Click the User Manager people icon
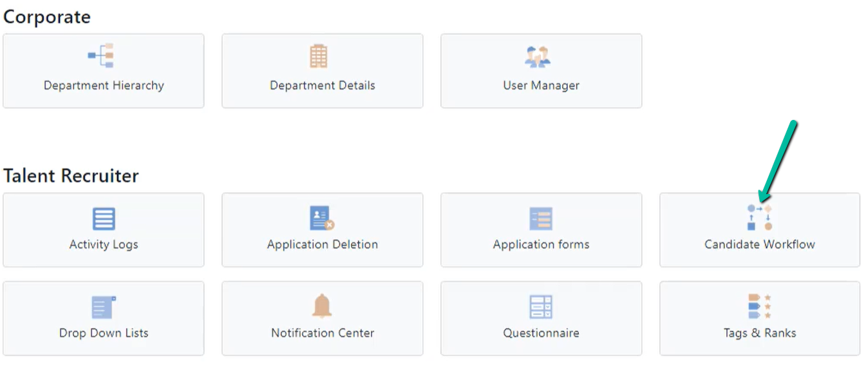This screenshot has width=868, height=370. tap(538, 57)
